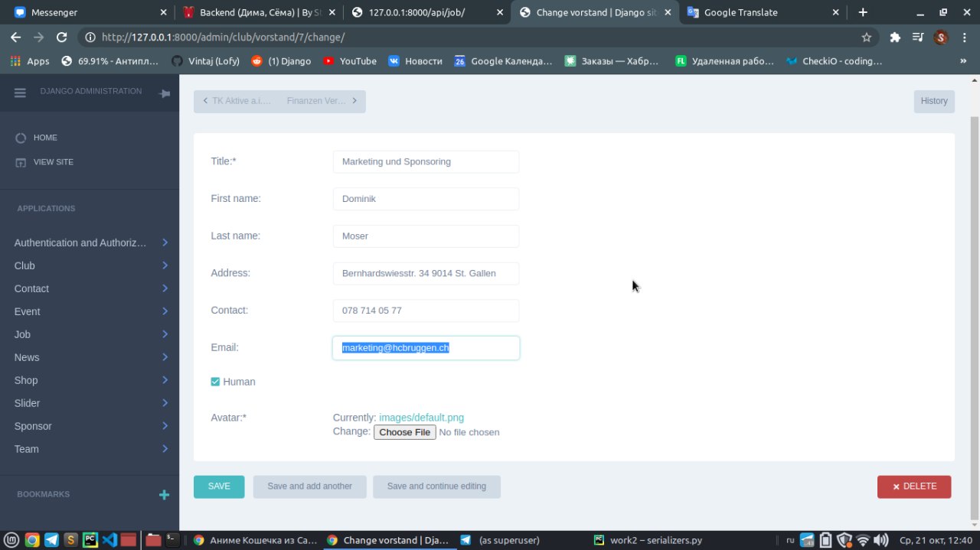The image size is (980, 550).
Task: Open the Apps bookmarks shortcut
Action: pos(29,61)
